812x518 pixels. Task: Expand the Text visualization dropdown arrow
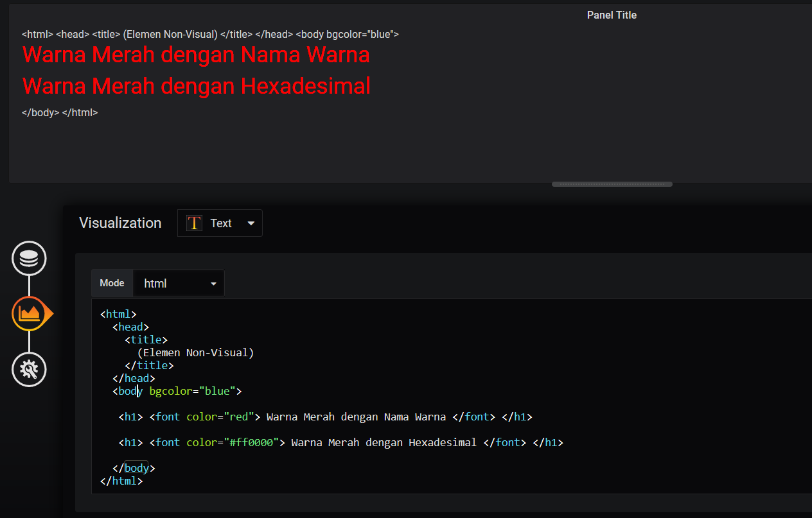click(251, 223)
